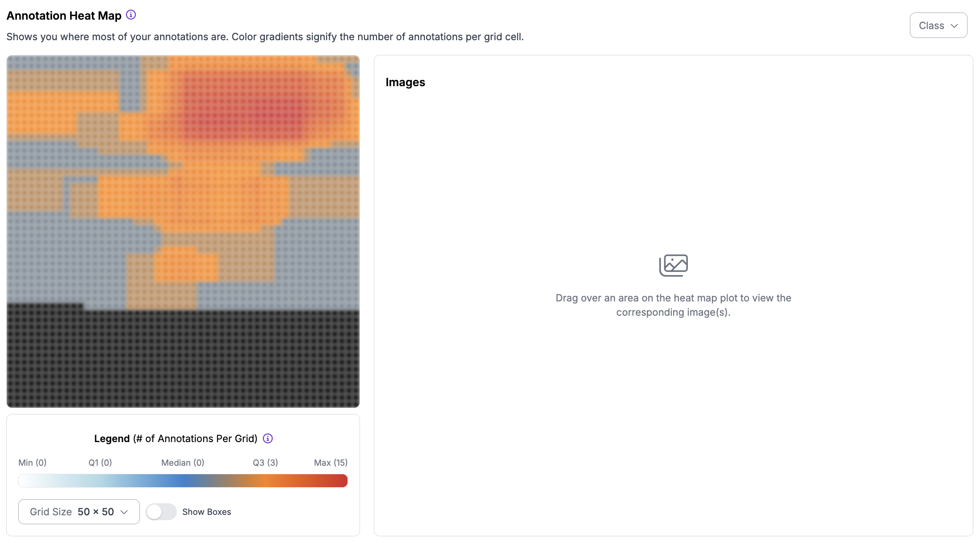Toggle the Show Boxes switch
Viewport: 980px width, 543px height.
point(161,512)
